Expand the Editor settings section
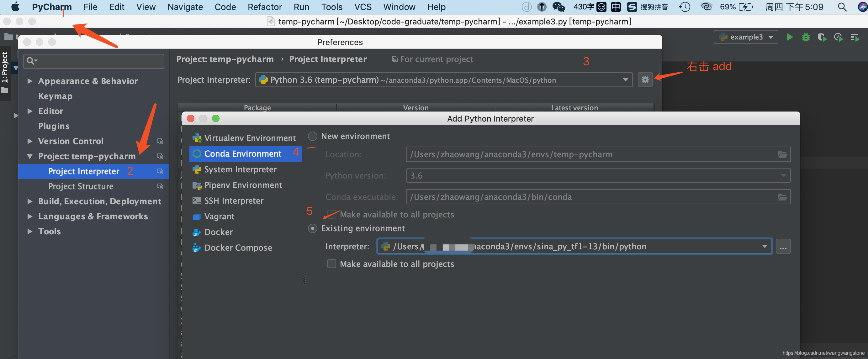This screenshot has width=868, height=359. tap(30, 111)
